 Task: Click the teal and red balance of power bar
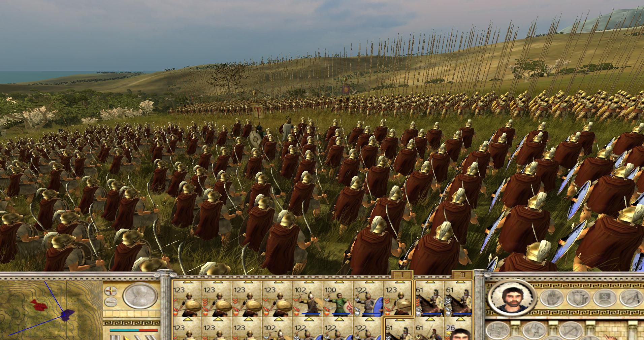point(134,330)
